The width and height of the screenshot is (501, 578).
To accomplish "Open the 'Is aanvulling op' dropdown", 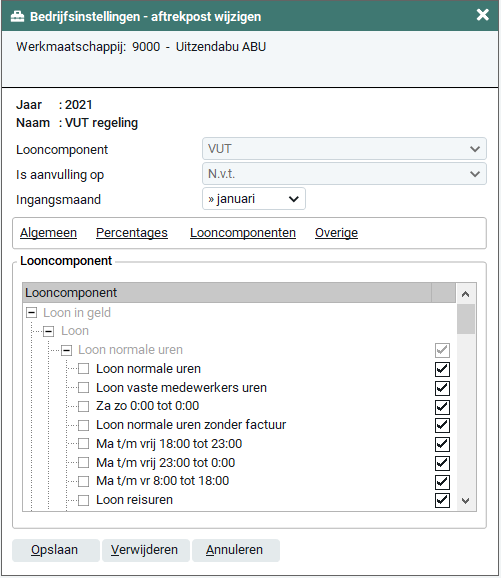I will [344, 174].
